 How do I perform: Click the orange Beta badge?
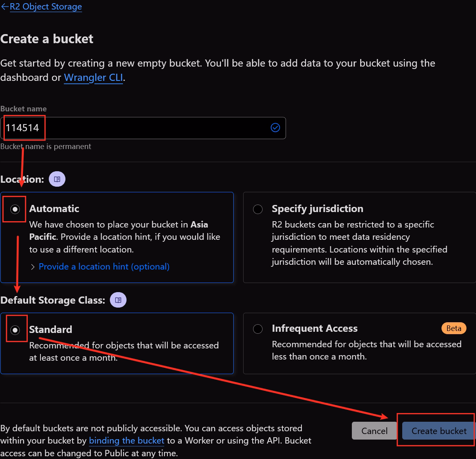pos(454,328)
